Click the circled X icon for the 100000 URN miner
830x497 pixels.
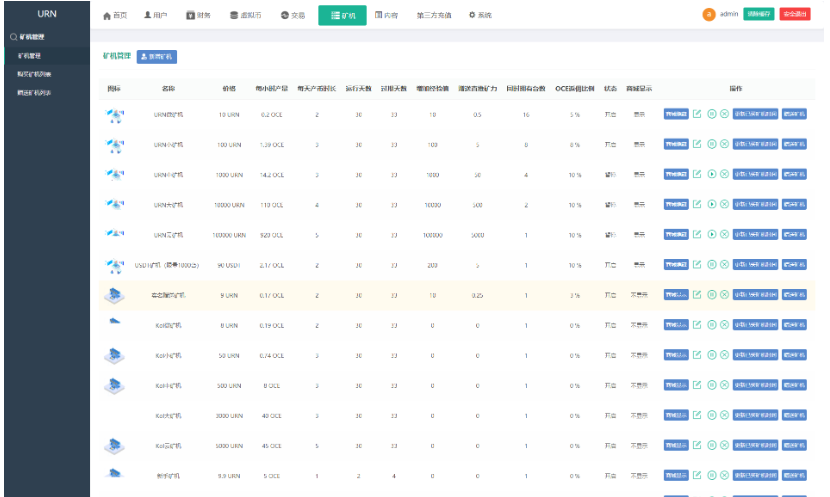pyautogui.click(x=724, y=234)
